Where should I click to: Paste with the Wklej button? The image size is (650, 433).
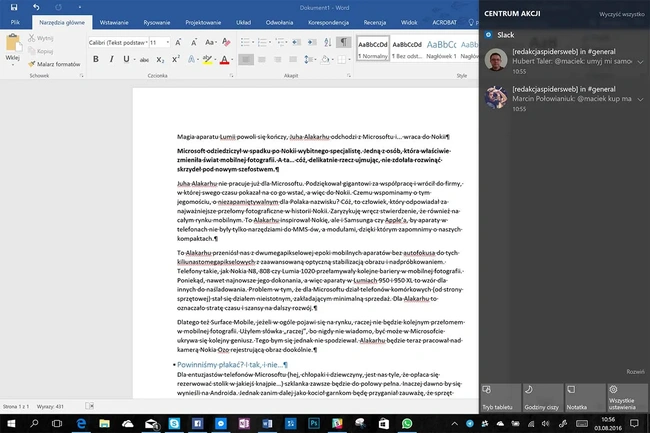click(x=12, y=48)
